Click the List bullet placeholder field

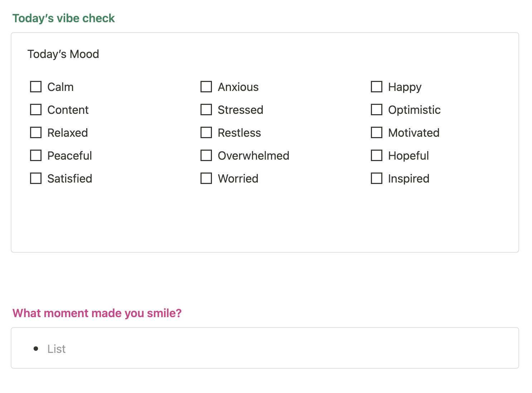point(265,348)
